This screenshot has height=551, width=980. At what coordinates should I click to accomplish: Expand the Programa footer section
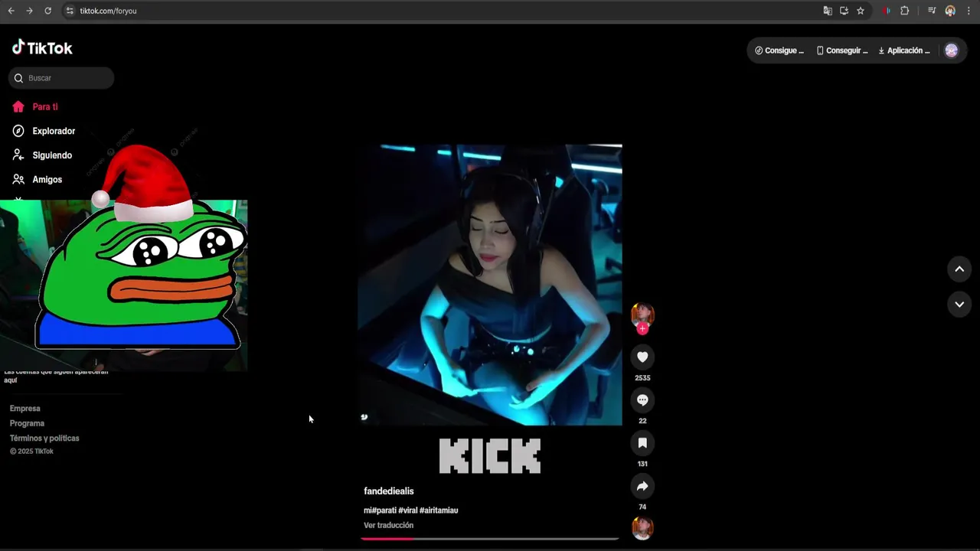click(27, 423)
